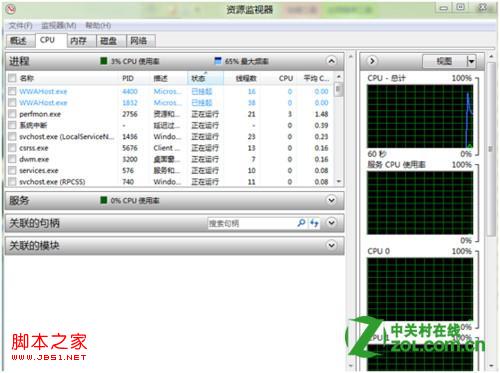Click PID value 5676
Viewport: 500px width, 373px height.
pyautogui.click(x=130, y=148)
